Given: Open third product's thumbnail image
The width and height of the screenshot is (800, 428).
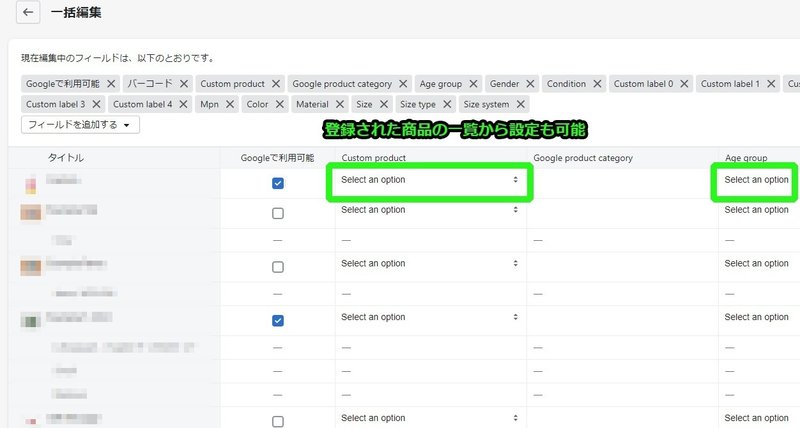Looking at the screenshot, I should 31,267.
